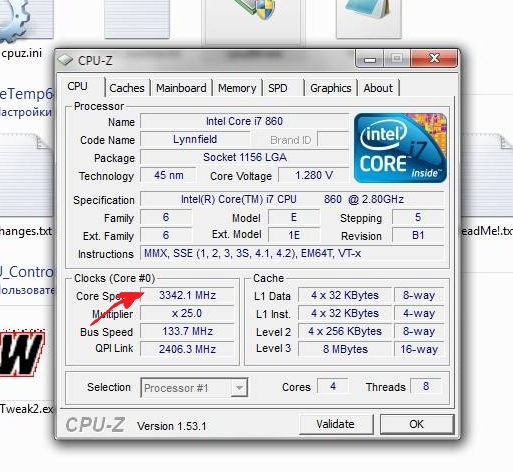Open the Processor #1 selection dropdown
The width and height of the screenshot is (513, 472).
click(x=194, y=388)
